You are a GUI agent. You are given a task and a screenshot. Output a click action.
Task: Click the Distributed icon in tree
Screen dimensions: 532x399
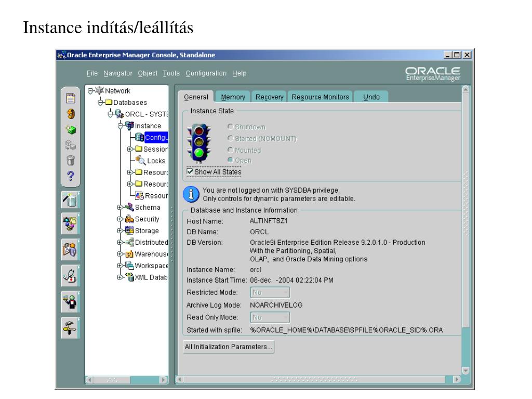[x=129, y=242]
